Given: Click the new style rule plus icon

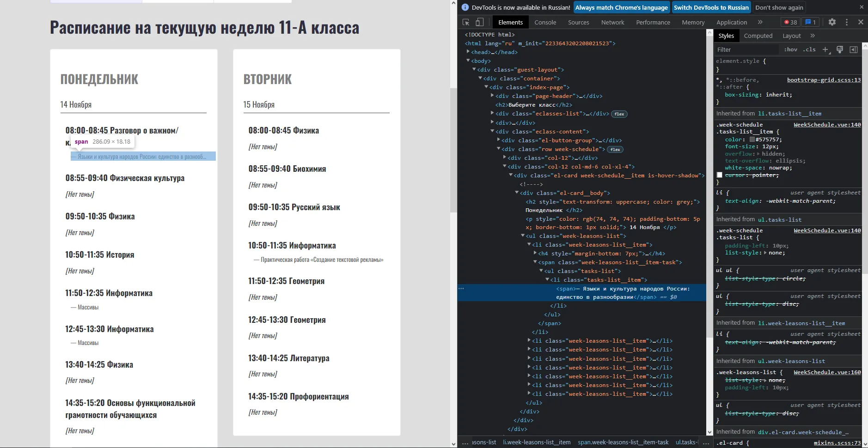Looking at the screenshot, I should pos(825,49).
